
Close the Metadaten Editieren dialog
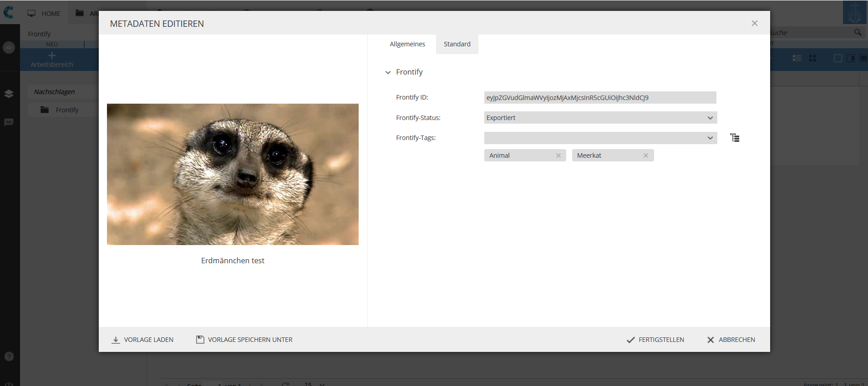[x=755, y=23]
